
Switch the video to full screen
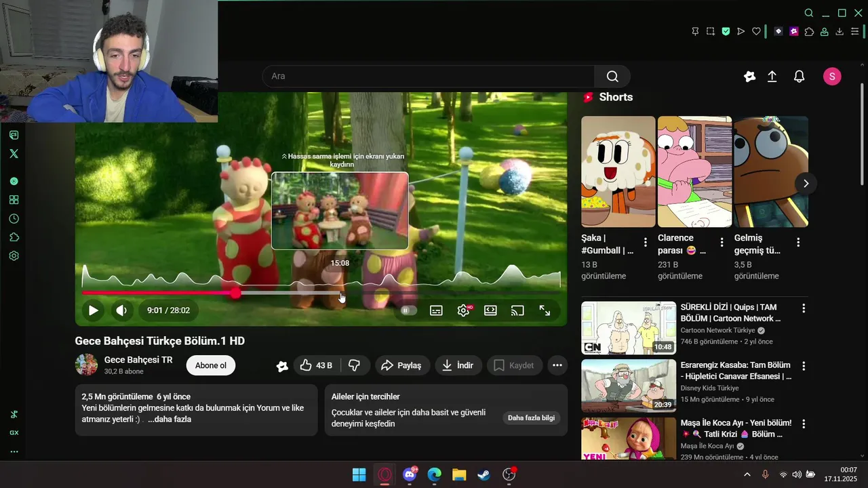click(x=545, y=310)
